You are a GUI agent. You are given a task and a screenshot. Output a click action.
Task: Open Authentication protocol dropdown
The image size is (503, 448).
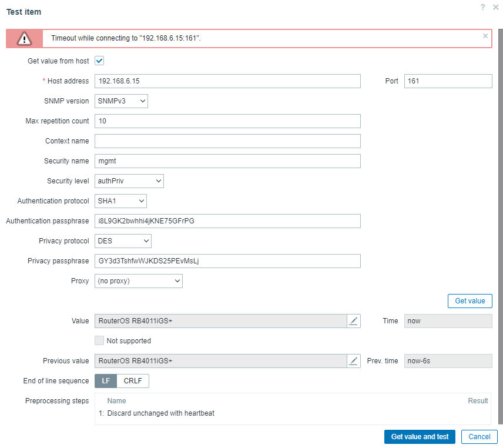click(x=120, y=201)
